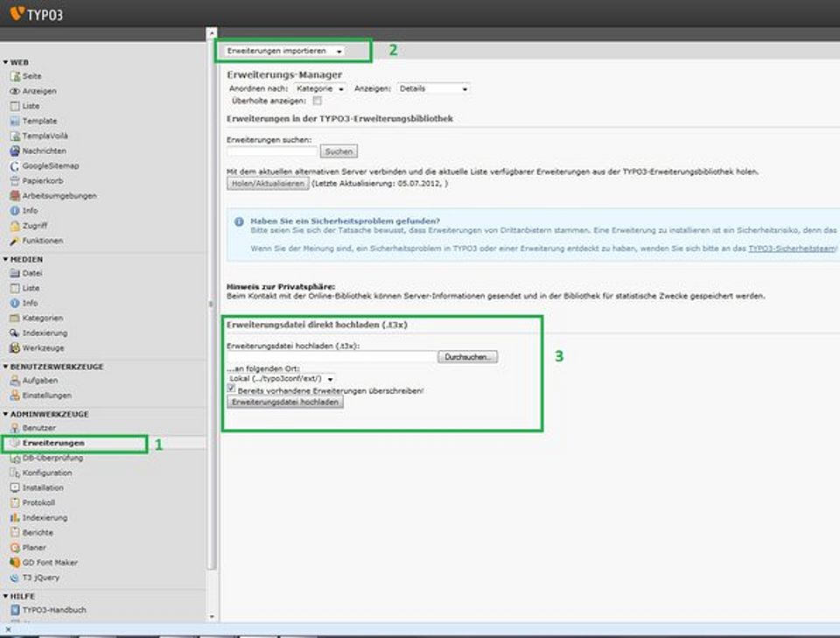Click the Durchsuchen file browse button
This screenshot has width=840, height=638.
pos(470,357)
